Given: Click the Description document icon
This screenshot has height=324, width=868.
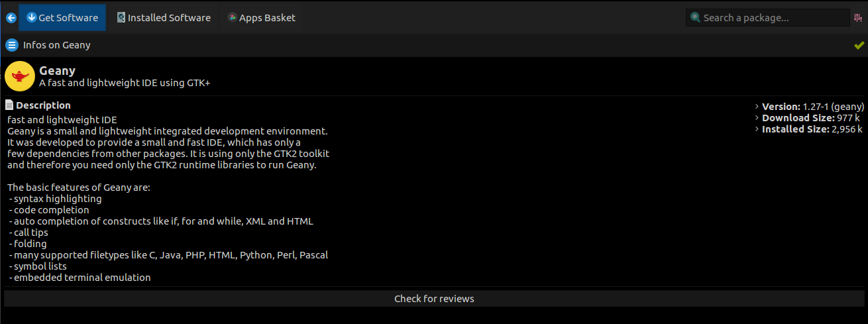Looking at the screenshot, I should pos(9,105).
